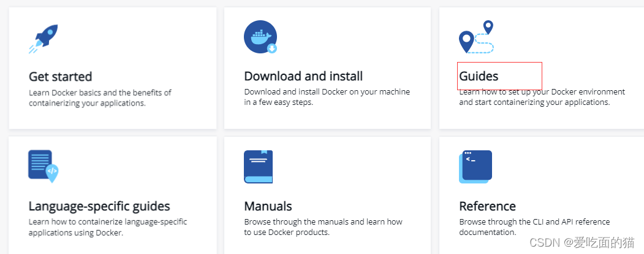Open the Manuals heading
The width and height of the screenshot is (644, 254).
[x=268, y=206]
